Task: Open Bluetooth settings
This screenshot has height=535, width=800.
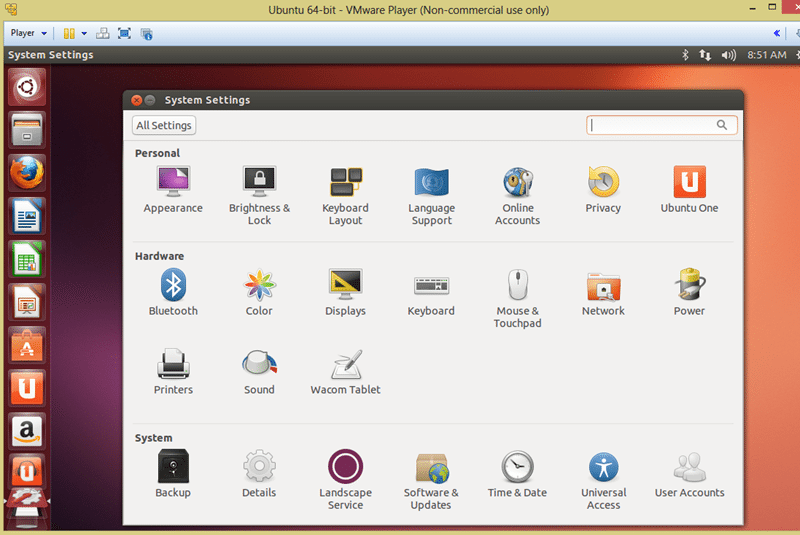Action: pyautogui.click(x=173, y=292)
